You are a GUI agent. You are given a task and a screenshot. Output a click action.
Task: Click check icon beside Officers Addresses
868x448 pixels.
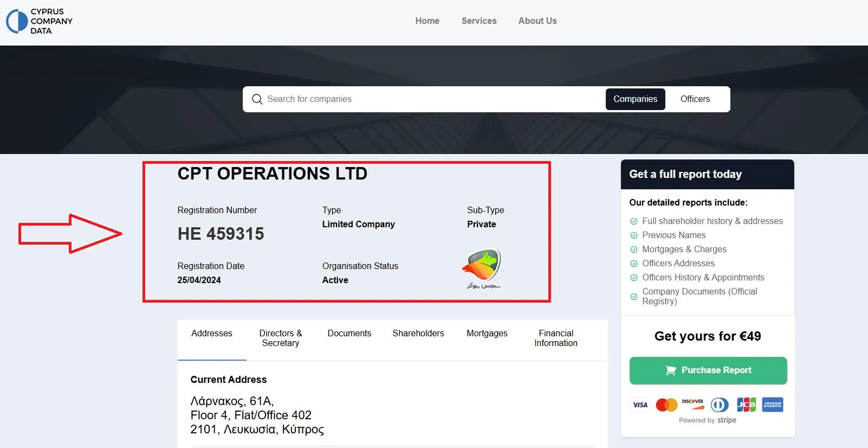[633, 264]
